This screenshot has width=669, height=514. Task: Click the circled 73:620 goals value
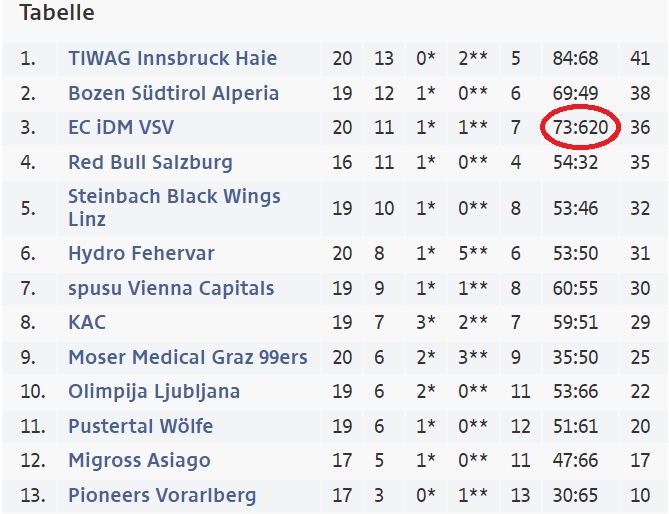(581, 128)
